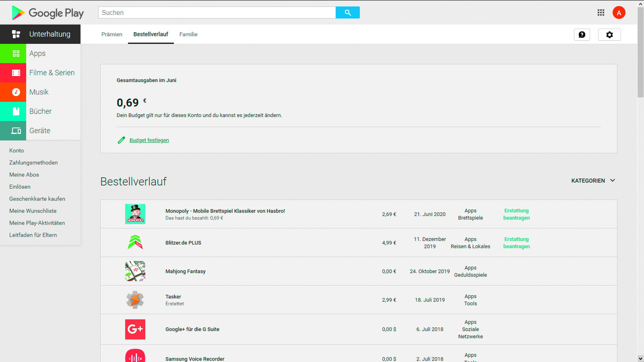Viewport: 644px width, 362px height.
Task: Open the Google apps grid icon
Action: point(601,12)
